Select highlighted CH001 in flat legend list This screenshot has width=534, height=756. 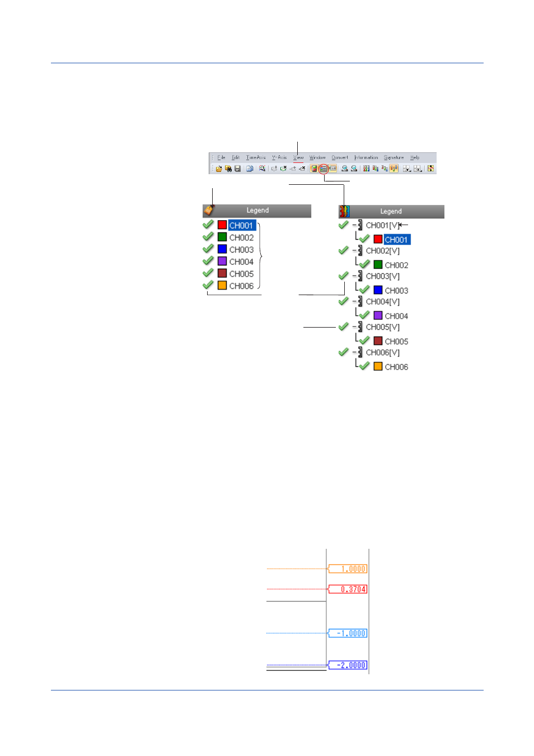coord(242,226)
